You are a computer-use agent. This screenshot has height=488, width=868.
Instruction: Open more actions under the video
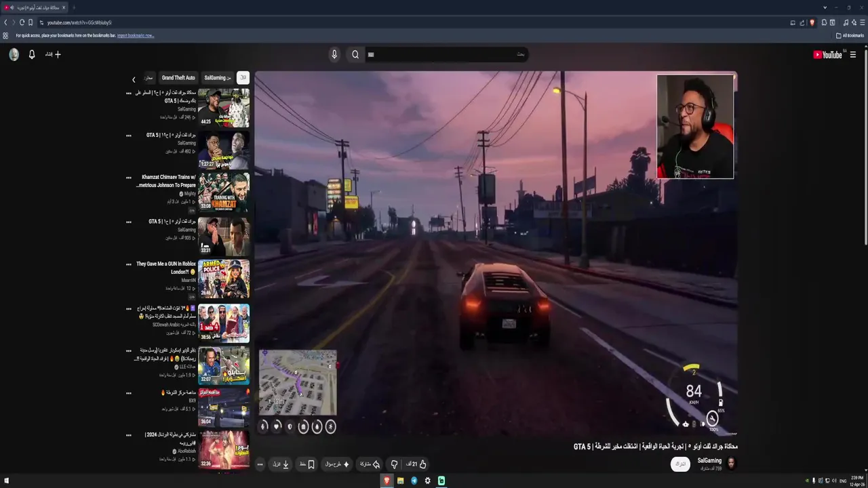click(260, 464)
